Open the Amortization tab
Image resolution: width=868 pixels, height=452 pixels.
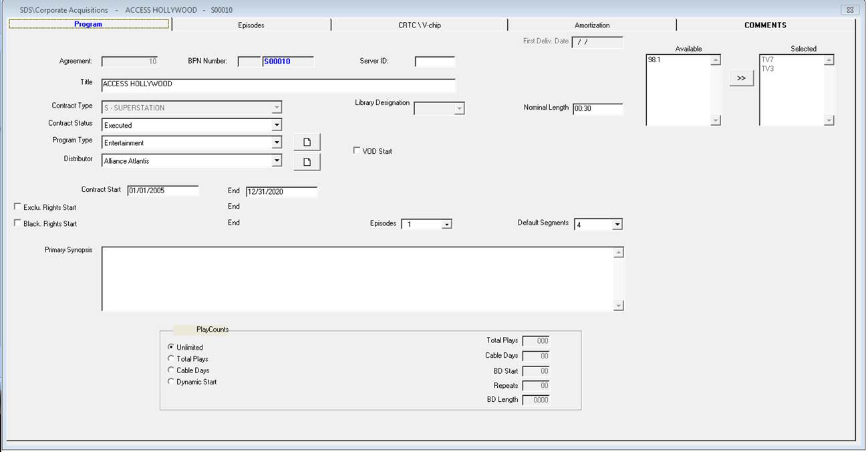pos(592,25)
